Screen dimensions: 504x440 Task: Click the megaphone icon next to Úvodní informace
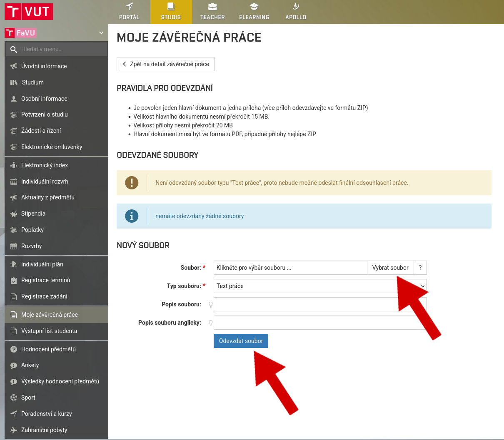click(x=14, y=66)
